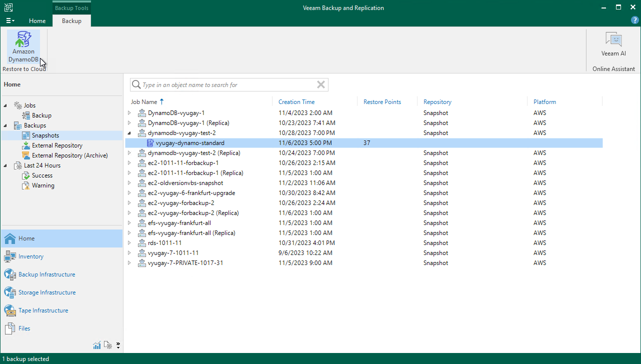Open the Backup Infrastructure view
This screenshot has width=641, height=364.
click(x=47, y=274)
